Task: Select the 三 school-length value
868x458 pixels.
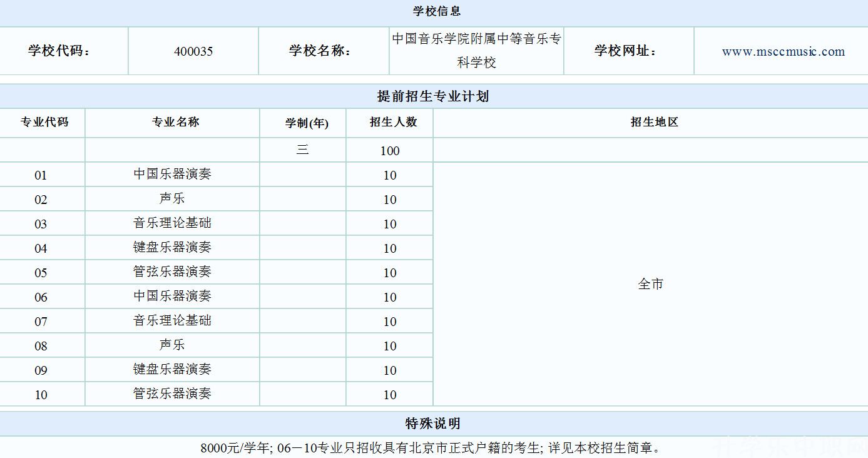Action: 303,150
